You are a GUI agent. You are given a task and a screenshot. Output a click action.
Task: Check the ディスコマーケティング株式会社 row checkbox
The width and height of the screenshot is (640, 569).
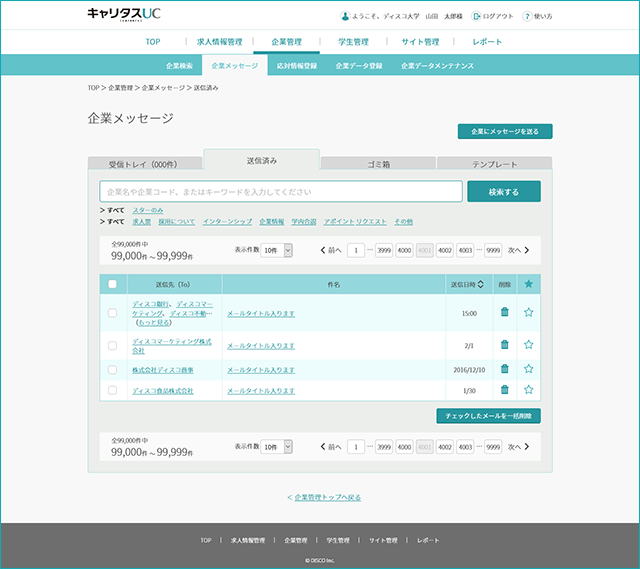[112, 346]
